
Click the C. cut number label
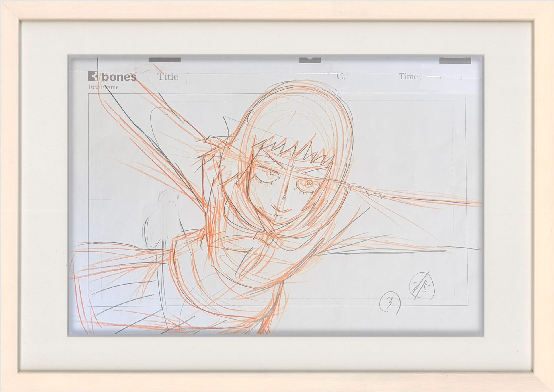coord(340,76)
